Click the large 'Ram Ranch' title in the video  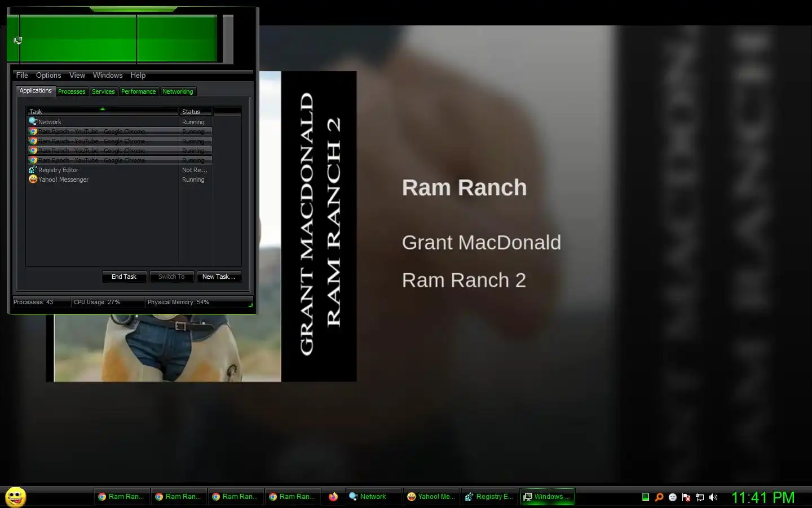[x=464, y=187]
